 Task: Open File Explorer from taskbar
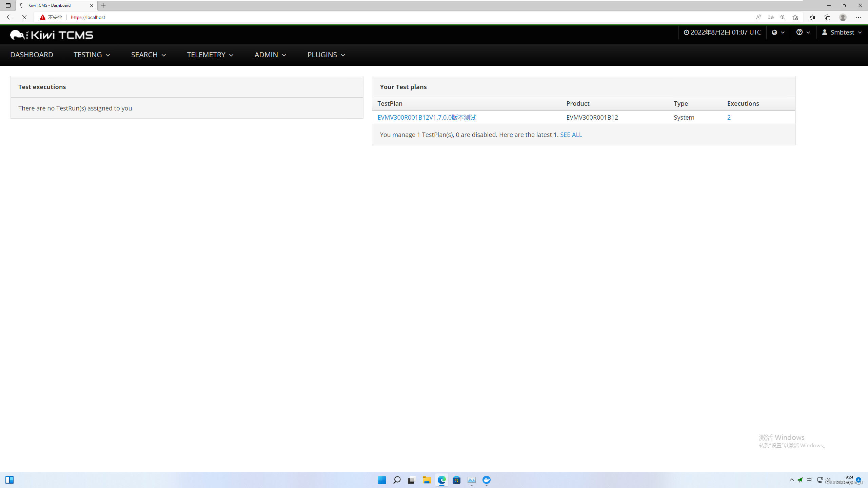(x=427, y=480)
